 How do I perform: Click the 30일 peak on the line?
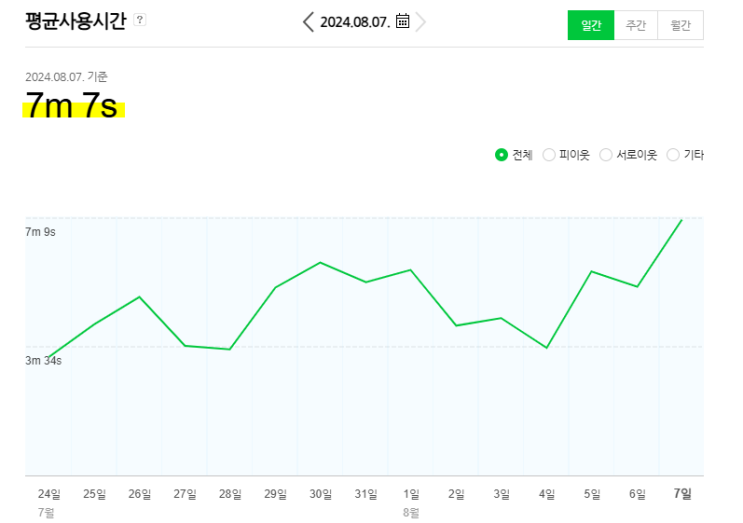coord(320,262)
